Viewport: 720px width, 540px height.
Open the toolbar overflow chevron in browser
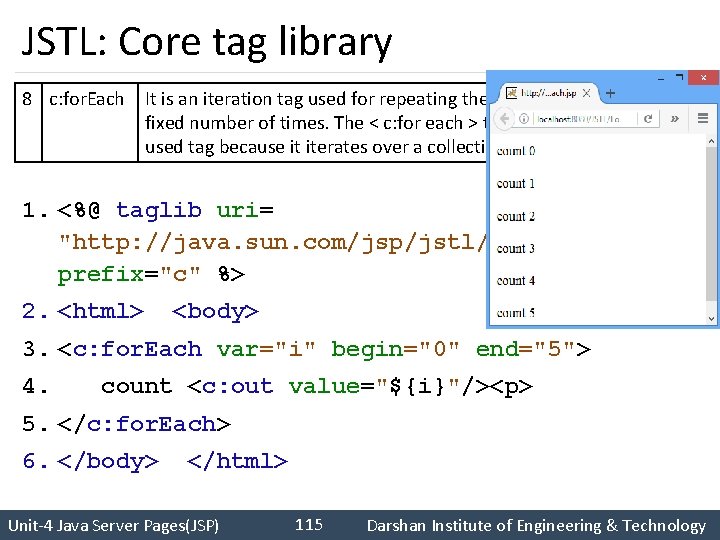(x=675, y=119)
